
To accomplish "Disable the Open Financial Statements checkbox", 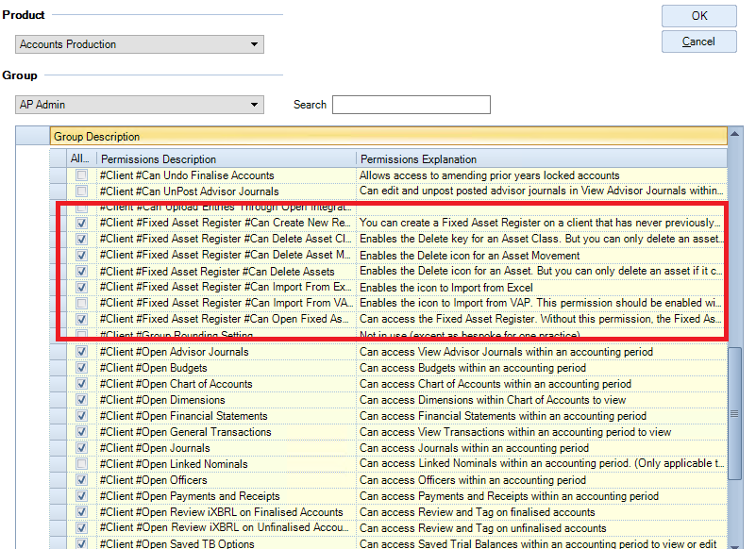I will pos(82,416).
